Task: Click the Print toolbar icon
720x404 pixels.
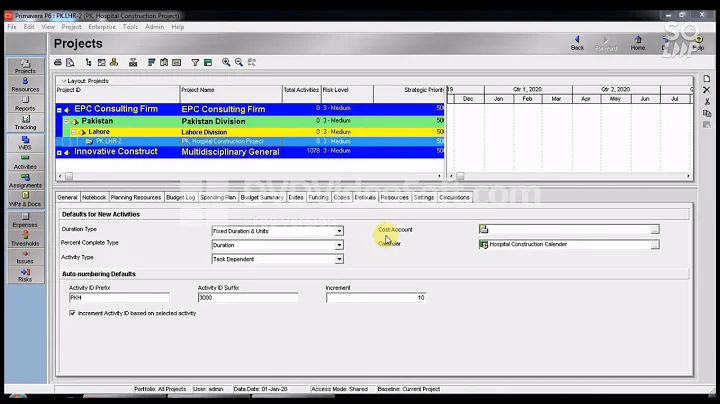Action: point(58,62)
